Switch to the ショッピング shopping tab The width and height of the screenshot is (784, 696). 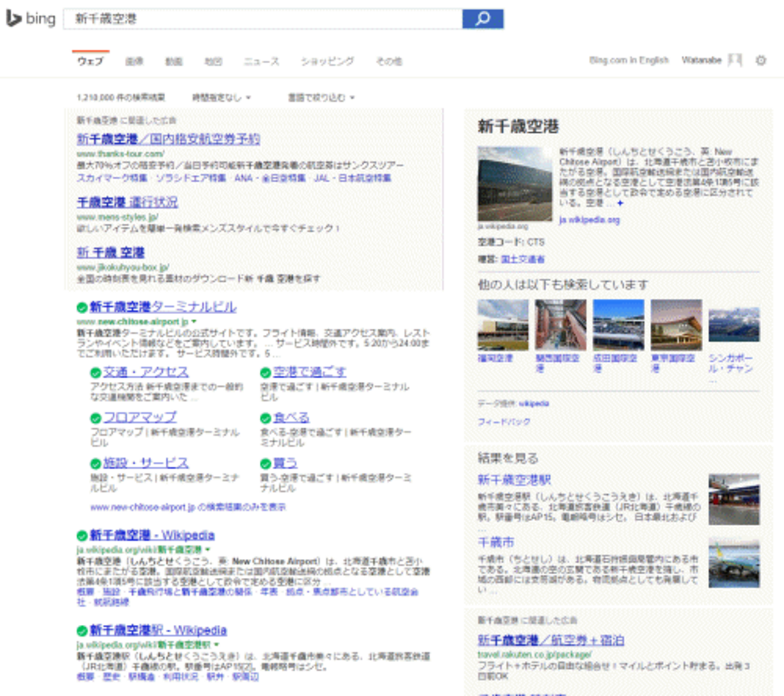click(x=327, y=61)
